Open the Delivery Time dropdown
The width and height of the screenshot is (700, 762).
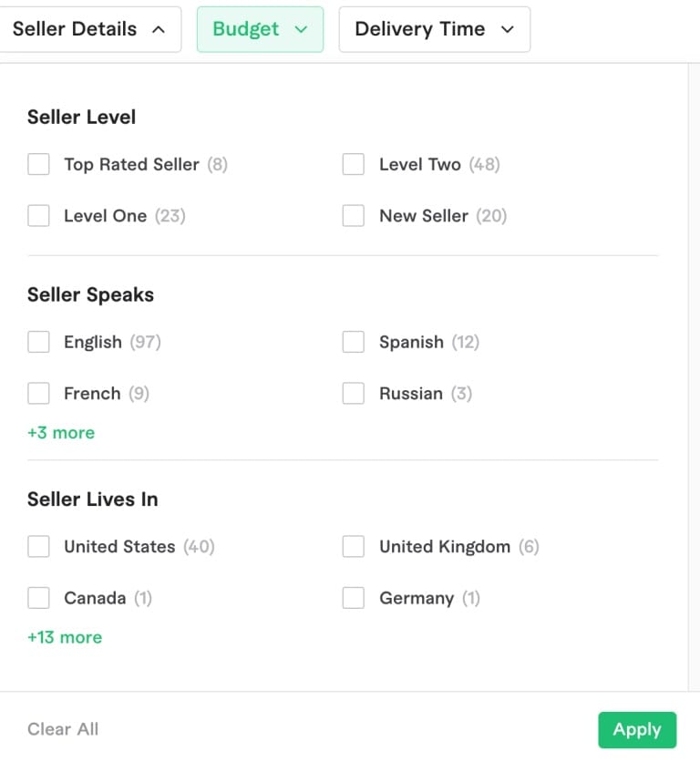(434, 28)
